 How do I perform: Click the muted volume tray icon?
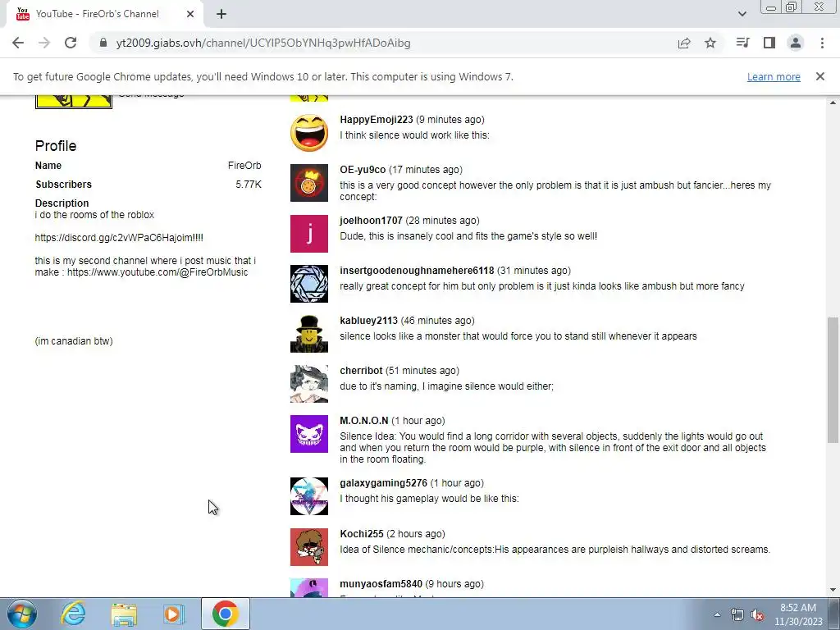pos(757,614)
